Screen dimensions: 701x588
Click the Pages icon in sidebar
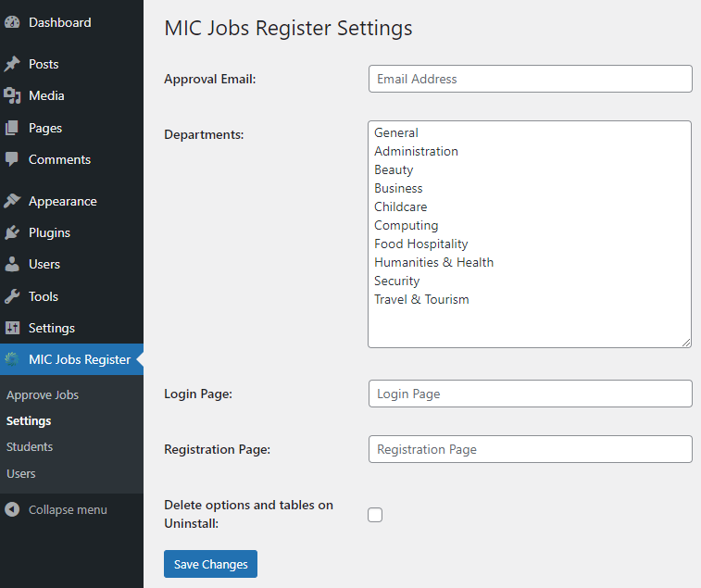coord(12,128)
